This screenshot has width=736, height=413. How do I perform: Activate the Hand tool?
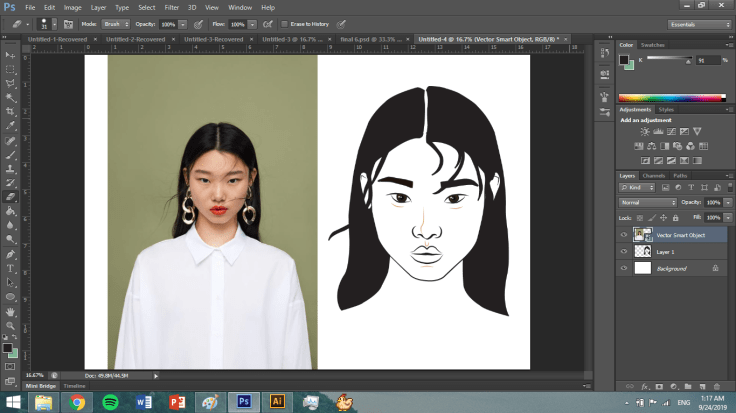point(11,311)
